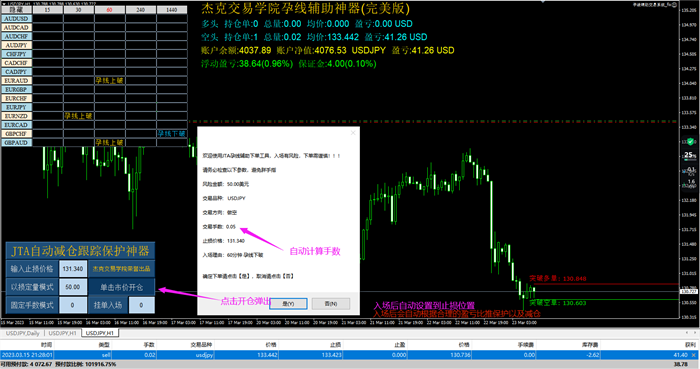This screenshot has height=369, width=700.
Task: Dismiss the order dialog with its X
Action: point(353,133)
